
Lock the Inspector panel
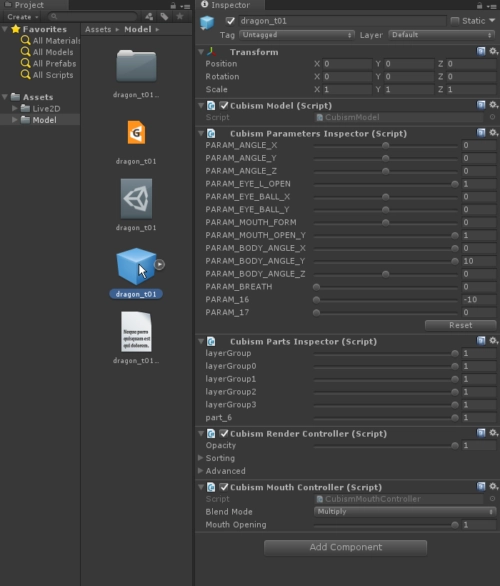(x=479, y=6)
